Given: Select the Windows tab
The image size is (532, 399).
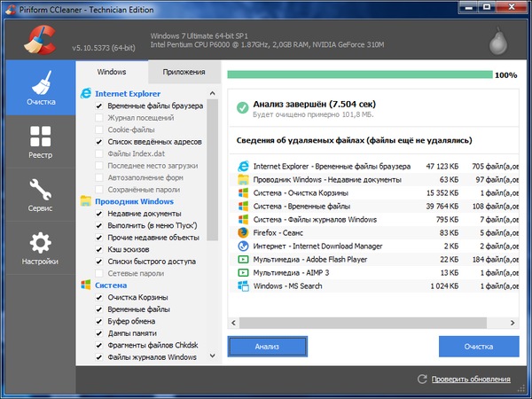Looking at the screenshot, I should click(x=112, y=72).
